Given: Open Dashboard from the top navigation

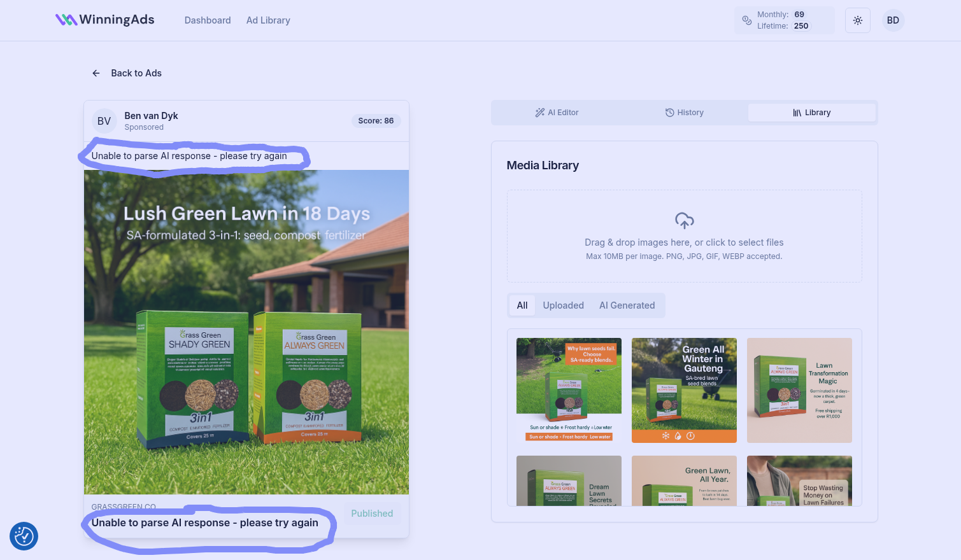Looking at the screenshot, I should point(208,20).
